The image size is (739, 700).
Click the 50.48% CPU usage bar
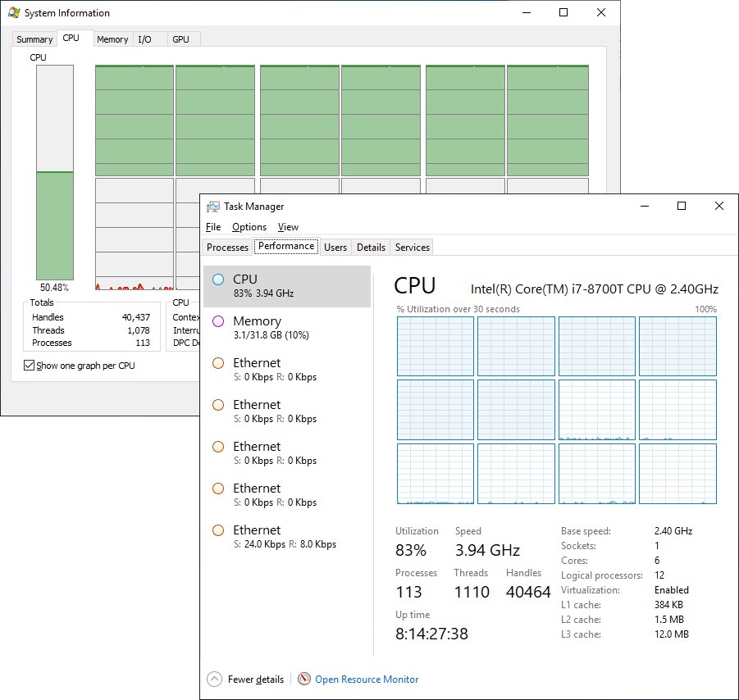(x=55, y=173)
